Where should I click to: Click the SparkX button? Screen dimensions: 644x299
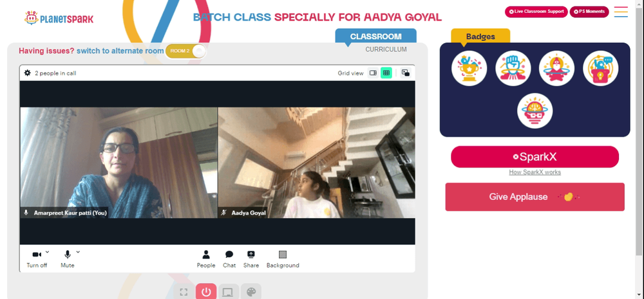point(535,157)
